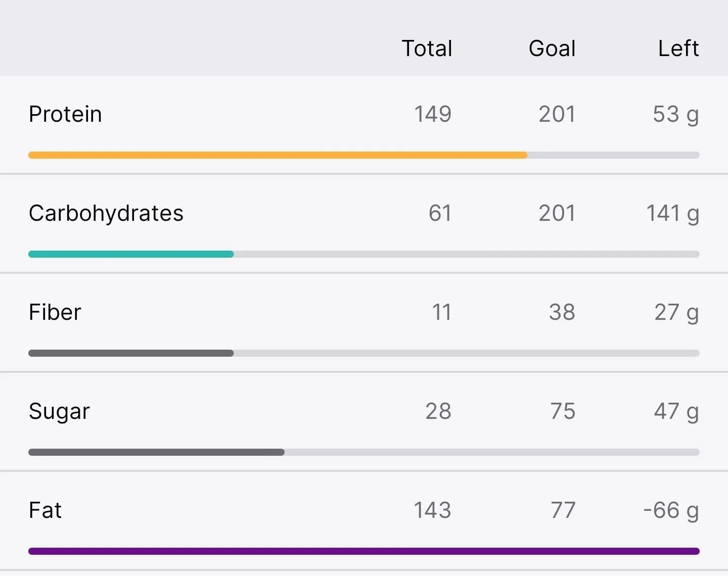Viewport: 728px width, 576px height.
Task: Click the Total column header
Action: point(427,49)
